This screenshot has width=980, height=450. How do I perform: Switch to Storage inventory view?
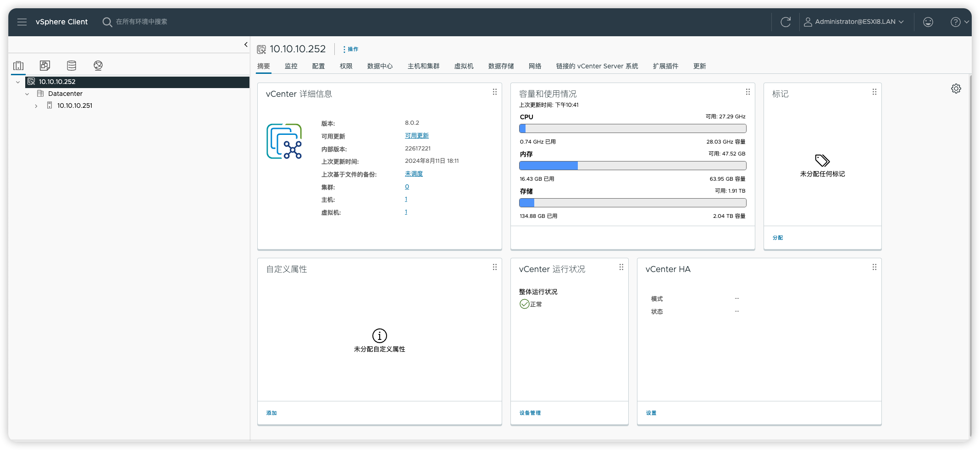point(72,66)
